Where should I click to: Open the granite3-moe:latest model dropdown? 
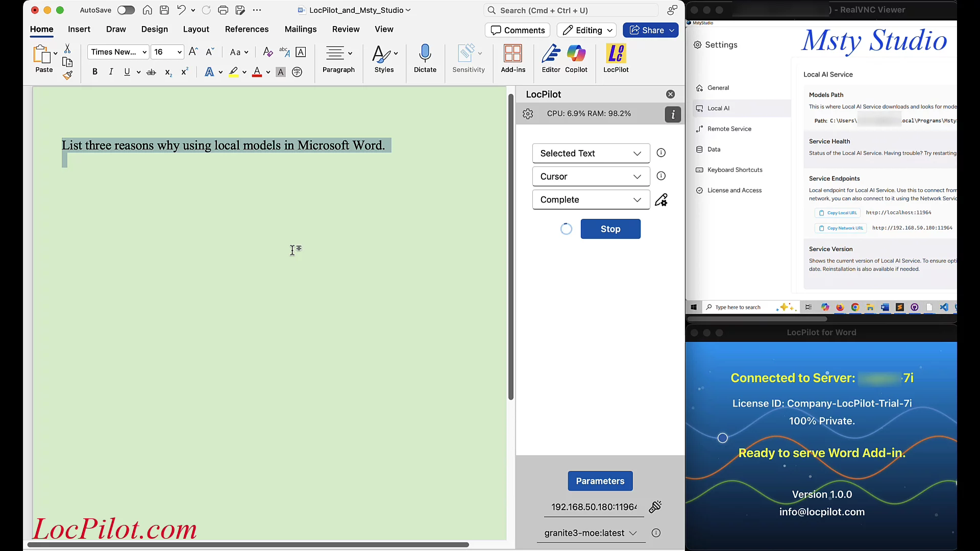tap(591, 533)
